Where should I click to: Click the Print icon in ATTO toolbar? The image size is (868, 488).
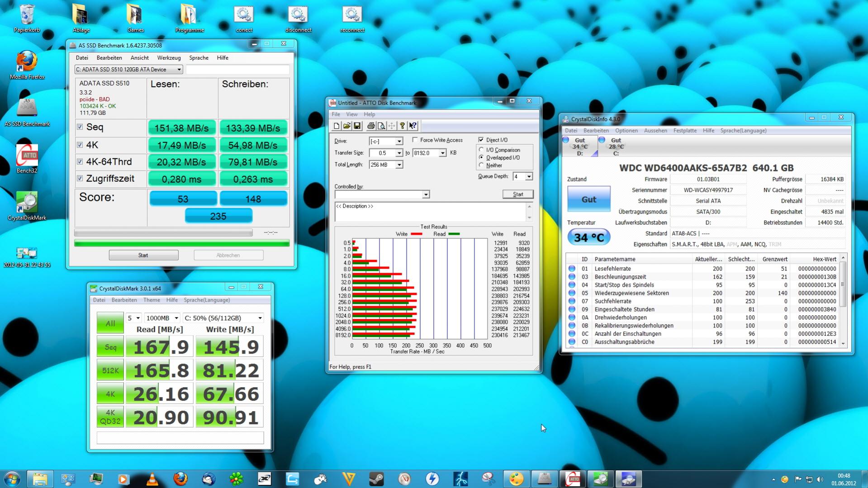tap(371, 126)
